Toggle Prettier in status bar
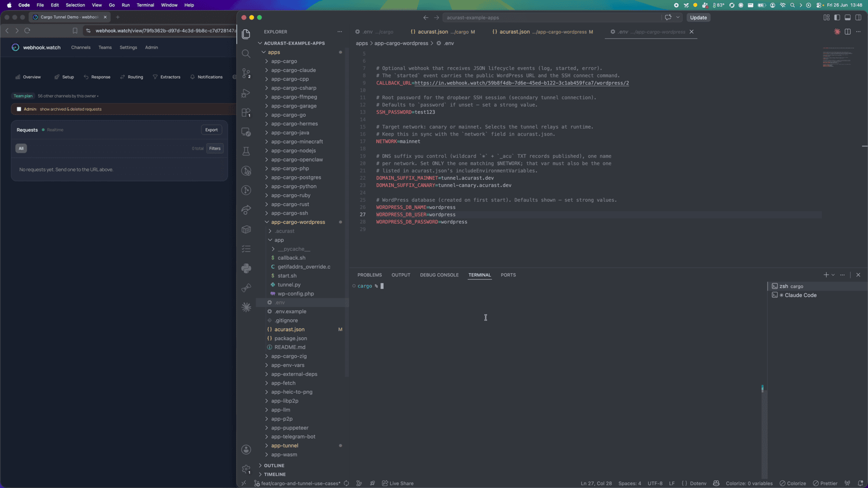 [x=825, y=483]
